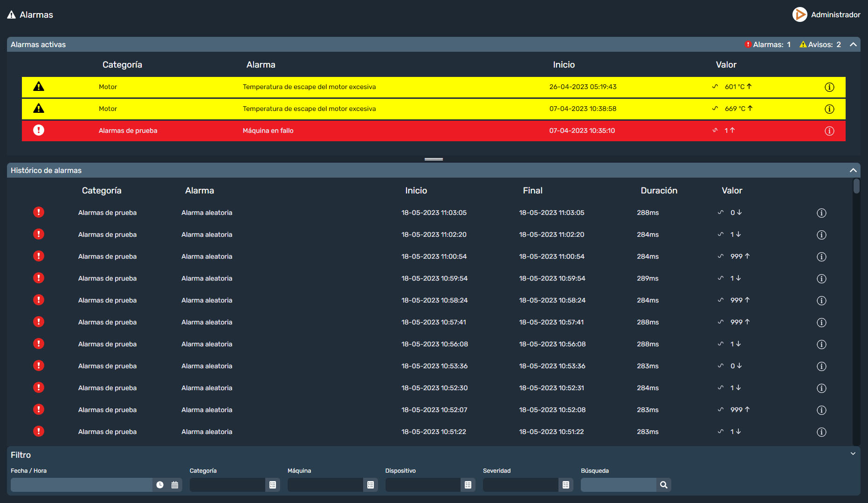Sort history by Duración column header
Image resolution: width=868 pixels, height=503 pixels.
pyautogui.click(x=659, y=191)
